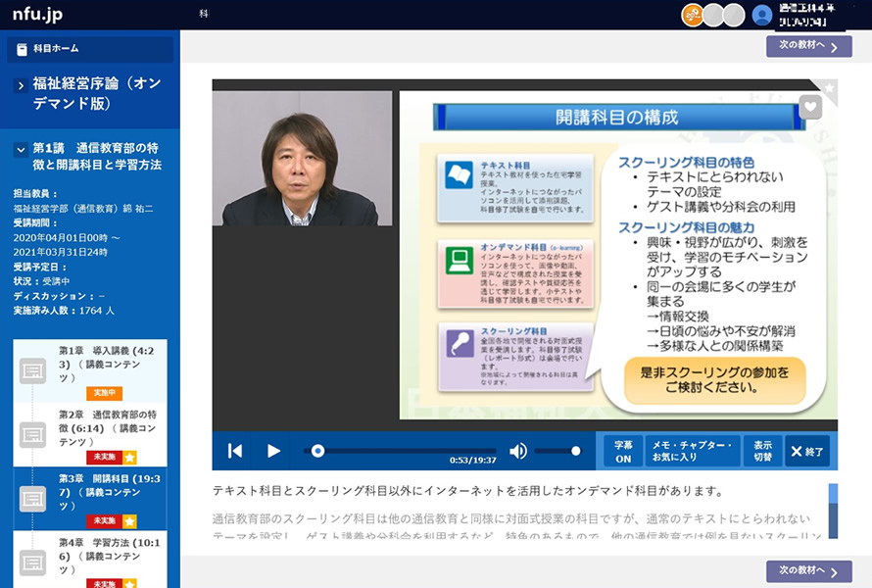Click the 第2章 content icon
Image resolution: width=872 pixels, height=588 pixels.
32,435
